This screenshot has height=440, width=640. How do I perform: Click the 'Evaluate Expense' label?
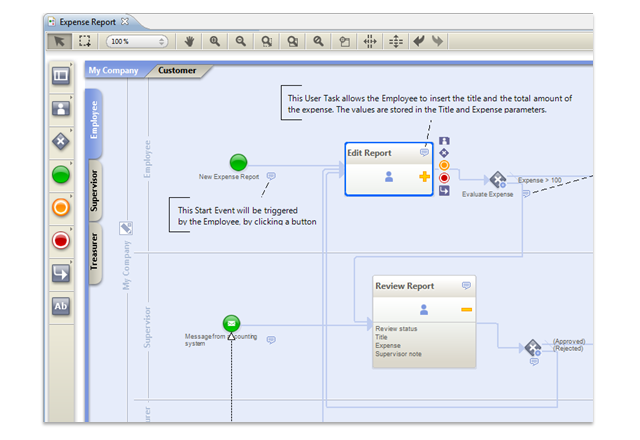(487, 194)
